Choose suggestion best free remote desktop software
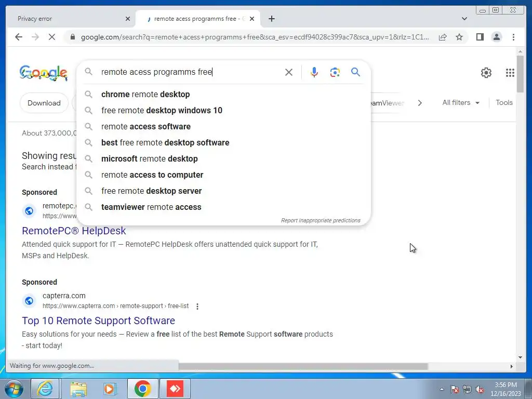The width and height of the screenshot is (532, 399). tap(224, 142)
